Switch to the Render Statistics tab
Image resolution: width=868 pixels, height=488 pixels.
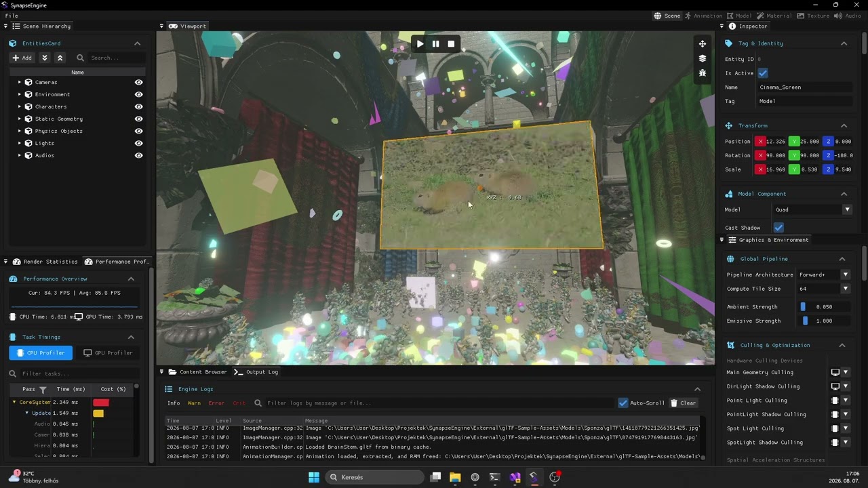pyautogui.click(x=45, y=262)
